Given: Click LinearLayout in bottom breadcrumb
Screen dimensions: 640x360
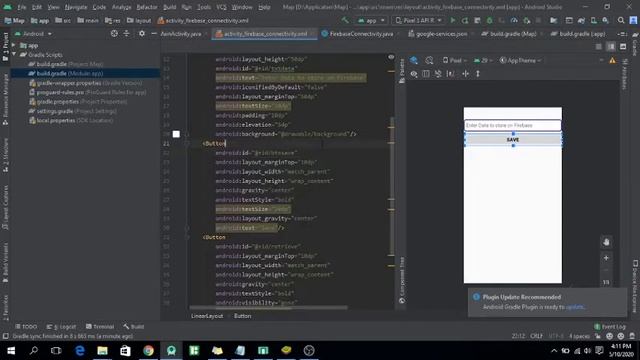Looking at the screenshot, I should point(207,316).
